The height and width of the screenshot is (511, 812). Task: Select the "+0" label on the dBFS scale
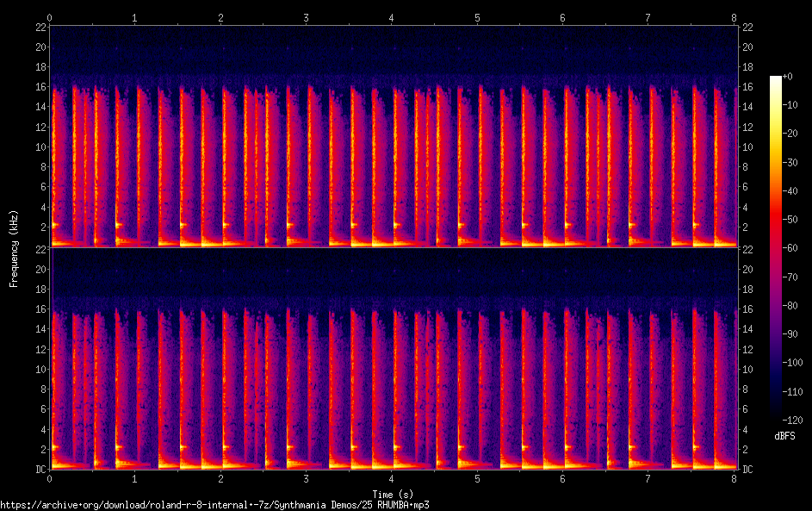pos(787,76)
